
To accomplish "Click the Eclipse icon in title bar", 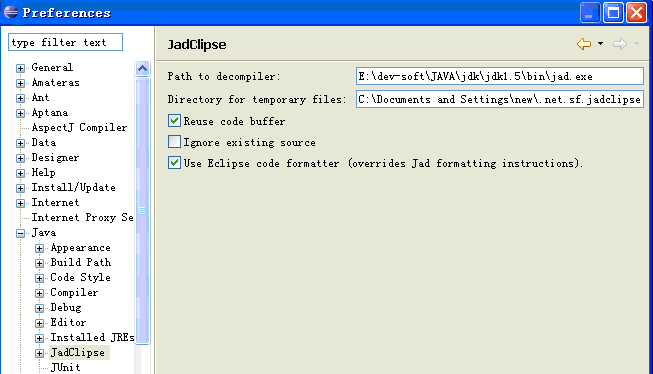I will tap(11, 12).
